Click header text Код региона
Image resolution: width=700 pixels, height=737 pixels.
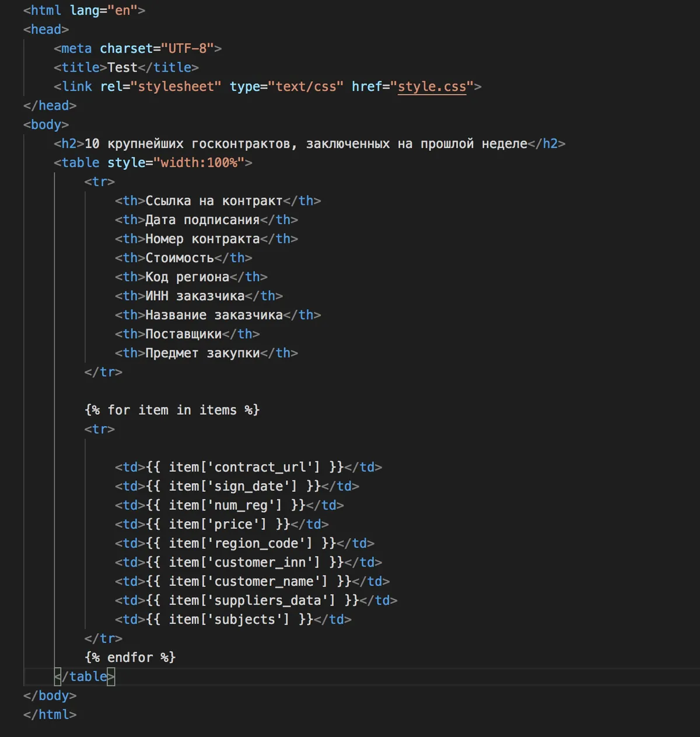(187, 277)
